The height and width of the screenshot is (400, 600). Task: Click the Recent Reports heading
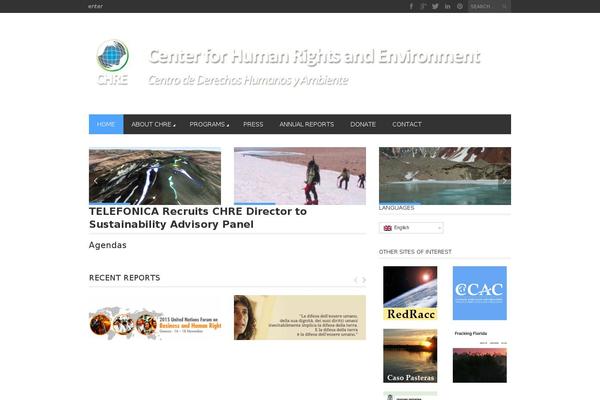pos(124,278)
